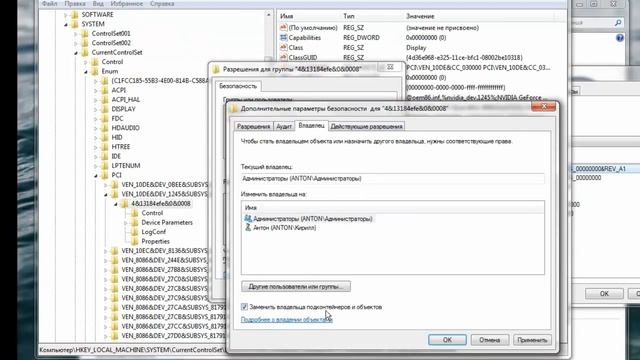Click the registry tree vertical scrollbar up arrow
The image size is (640, 360).
[x=269, y=15]
